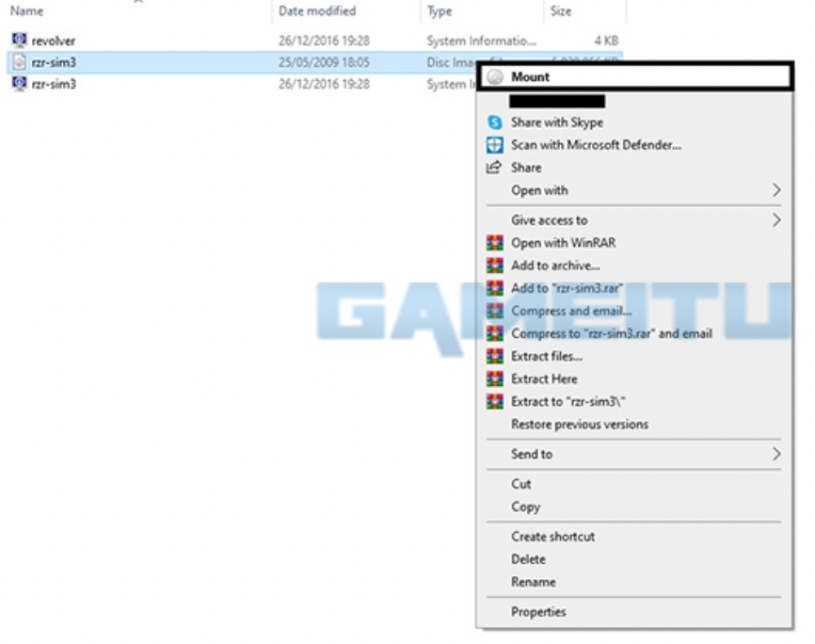Image resolution: width=815 pixels, height=644 pixels.
Task: Choose Delete in the context menu
Action: point(528,559)
